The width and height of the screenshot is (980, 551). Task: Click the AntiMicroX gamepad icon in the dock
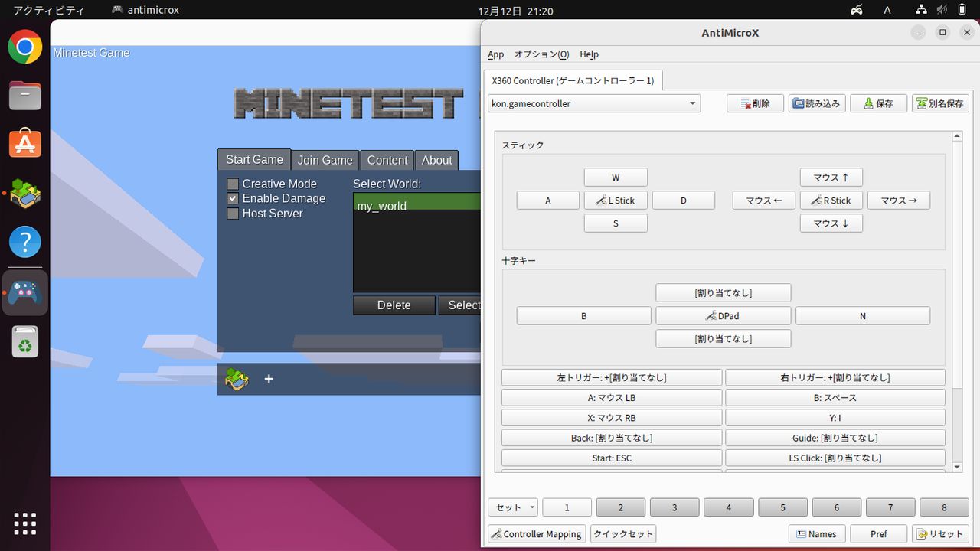(24, 292)
